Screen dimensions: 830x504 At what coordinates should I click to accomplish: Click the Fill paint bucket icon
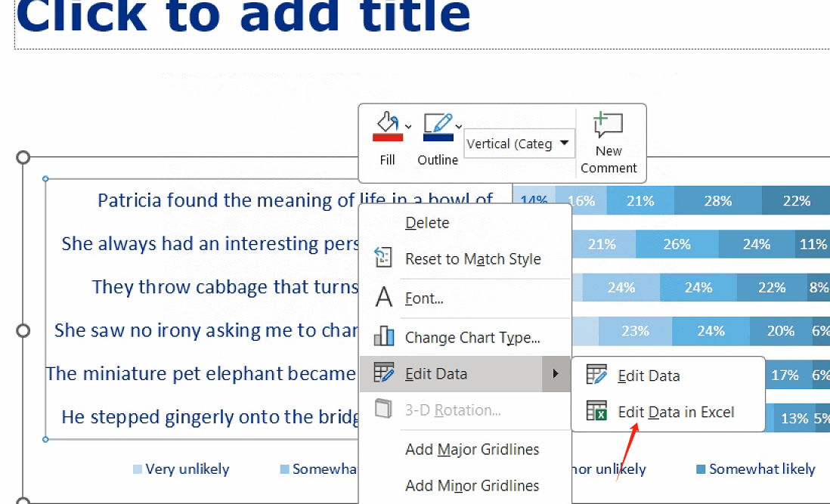pos(388,122)
